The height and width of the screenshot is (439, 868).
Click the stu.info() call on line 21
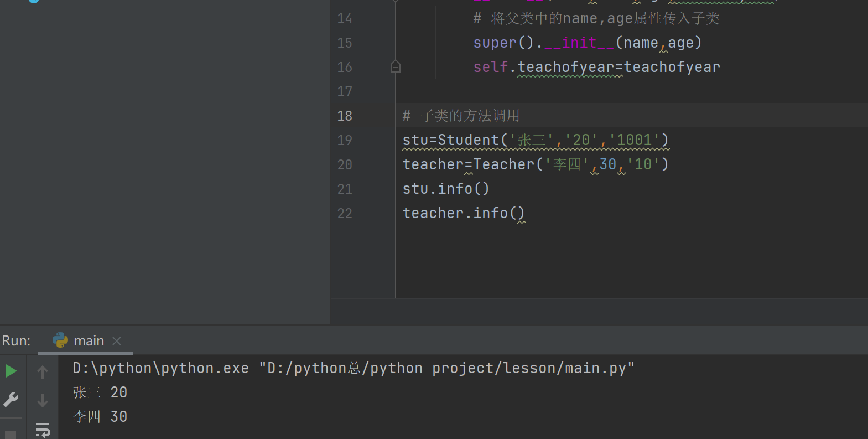click(x=446, y=189)
